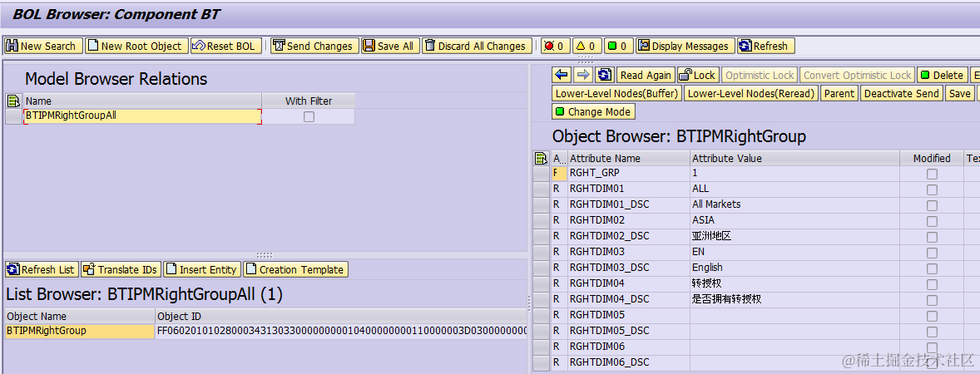The width and height of the screenshot is (980, 374).
Task: Click the Object ID column header
Action: (x=341, y=316)
